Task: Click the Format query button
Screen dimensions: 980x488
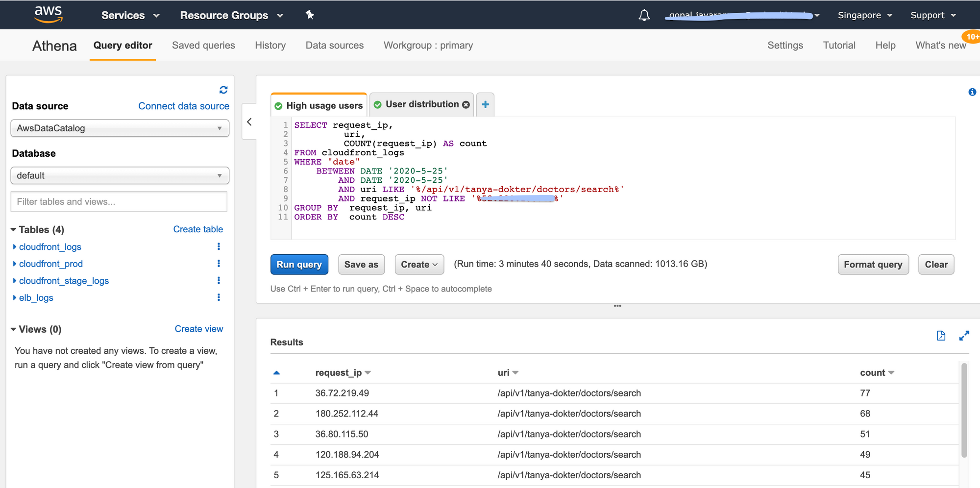Action: coord(873,265)
